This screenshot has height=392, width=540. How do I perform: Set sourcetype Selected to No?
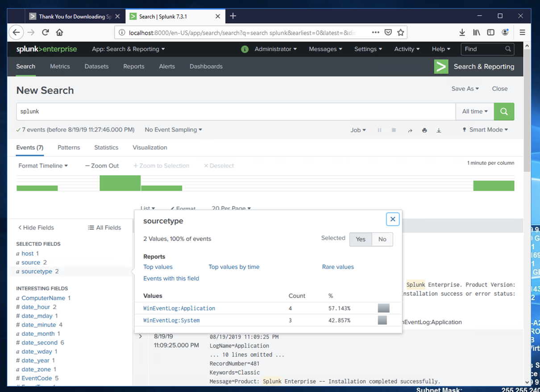coord(382,239)
